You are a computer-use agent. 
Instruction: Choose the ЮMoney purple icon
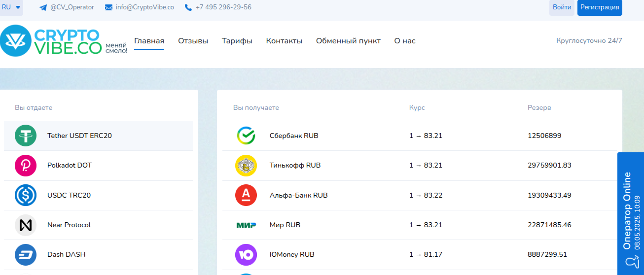pyautogui.click(x=246, y=255)
